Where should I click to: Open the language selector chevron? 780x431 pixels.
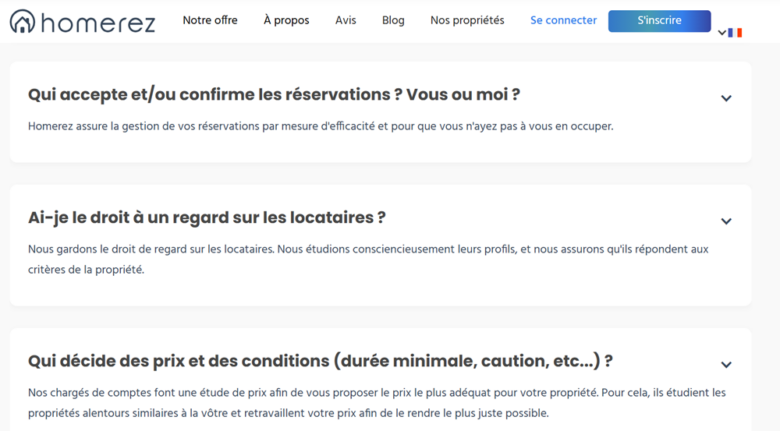[x=722, y=33]
